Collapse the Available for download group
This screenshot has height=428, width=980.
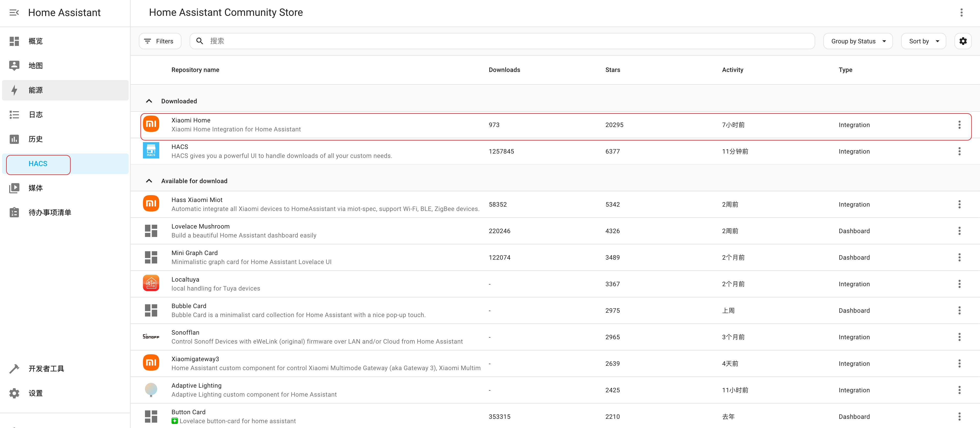(149, 181)
